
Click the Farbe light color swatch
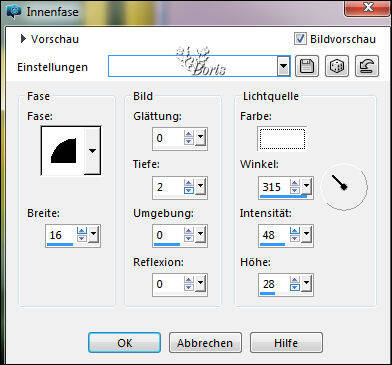282,138
